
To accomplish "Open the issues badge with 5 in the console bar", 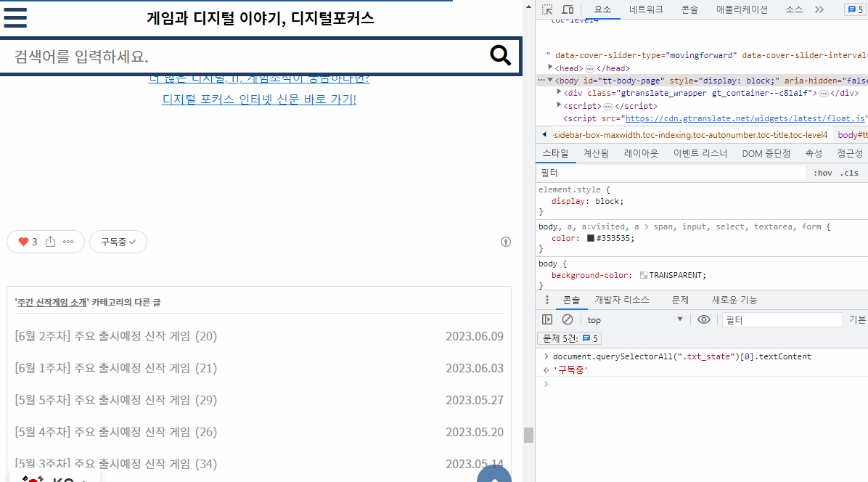I will pos(590,338).
